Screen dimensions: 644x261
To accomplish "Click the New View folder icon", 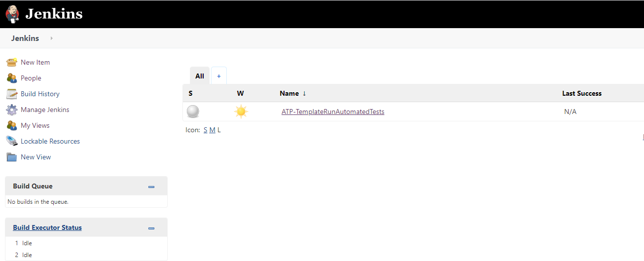I will pyautogui.click(x=12, y=157).
